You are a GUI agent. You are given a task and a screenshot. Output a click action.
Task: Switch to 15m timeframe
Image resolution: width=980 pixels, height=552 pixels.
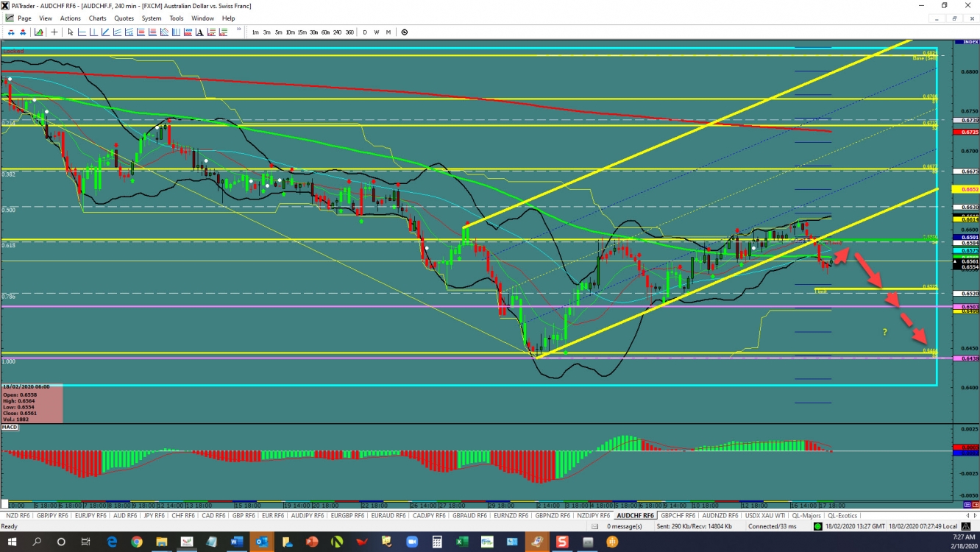[302, 32]
